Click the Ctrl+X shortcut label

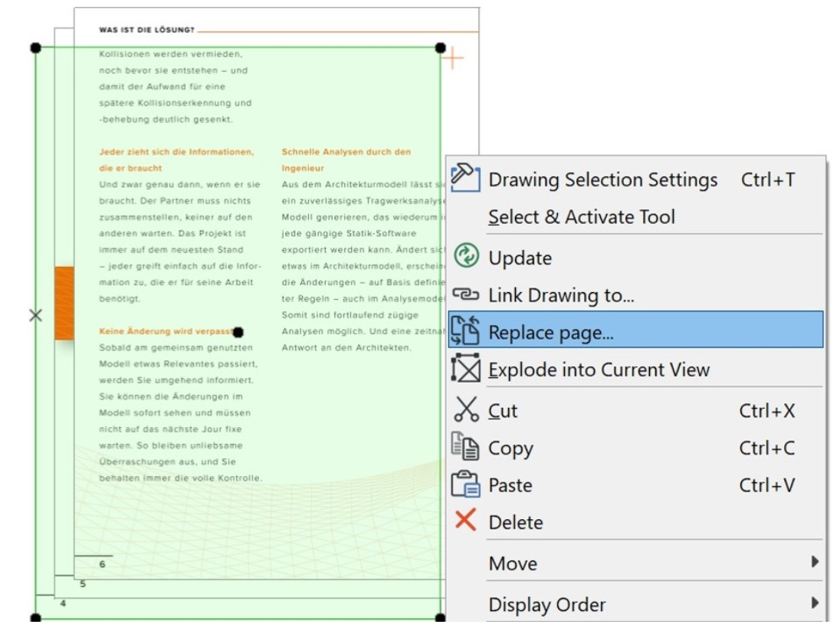point(766,410)
